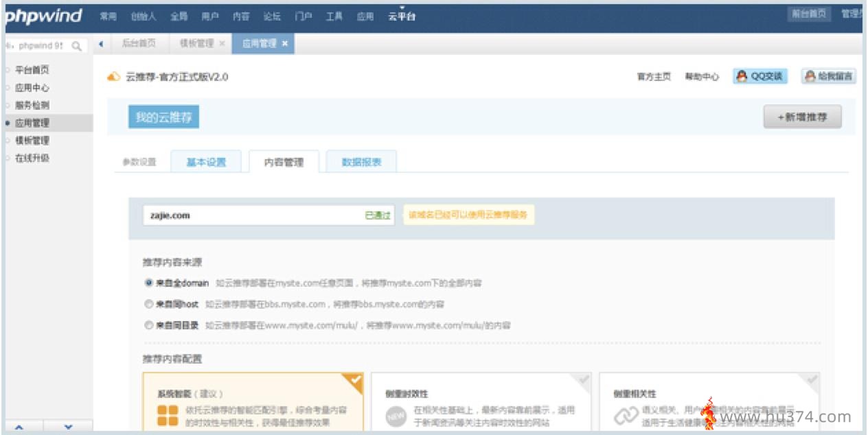Image resolution: width=868 pixels, height=435 pixels.
Task: Open 模板管理 in the sidebar
Action: point(32,141)
